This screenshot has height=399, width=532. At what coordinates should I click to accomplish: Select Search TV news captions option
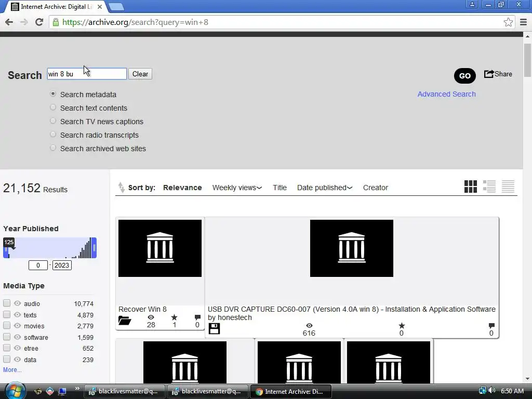53,121
